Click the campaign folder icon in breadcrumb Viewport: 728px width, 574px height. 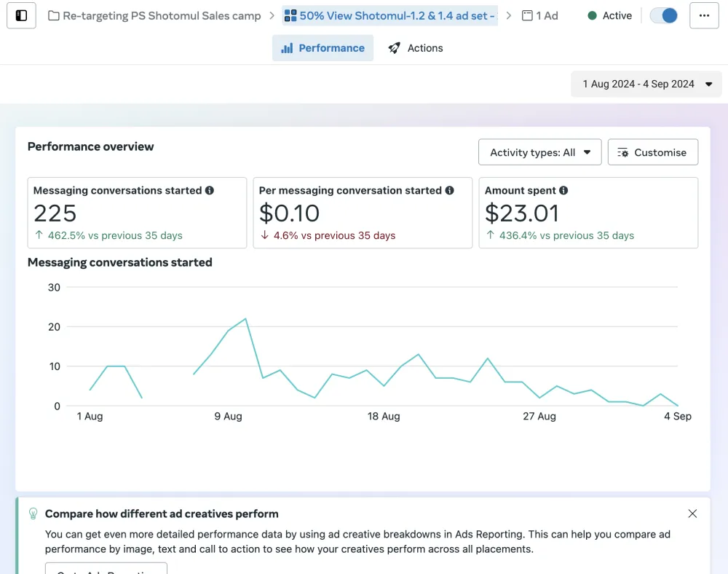(54, 15)
